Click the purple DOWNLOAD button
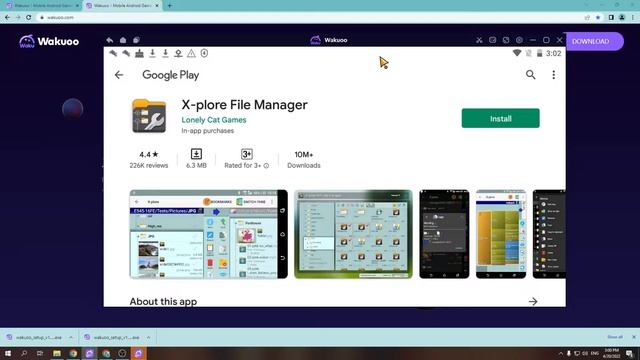 (x=593, y=41)
